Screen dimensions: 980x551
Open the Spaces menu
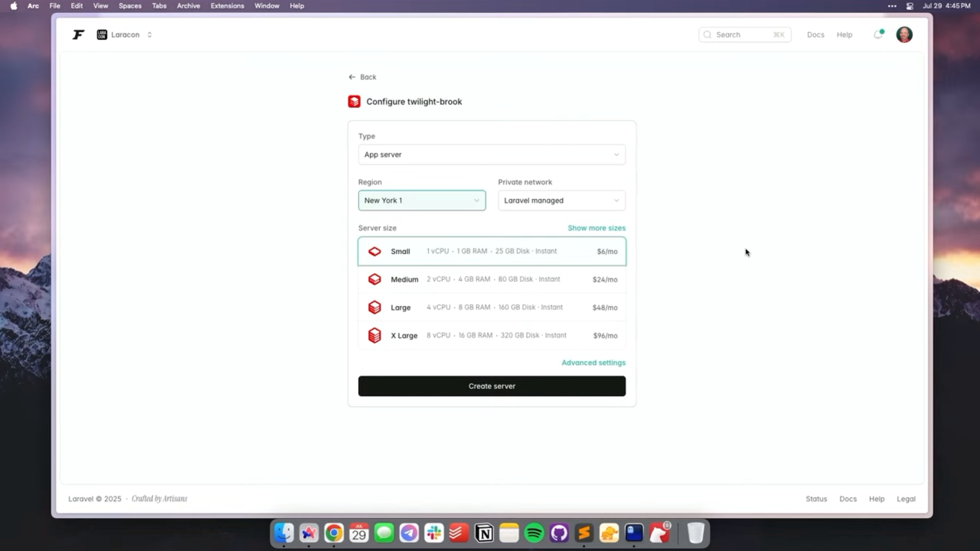coord(130,6)
